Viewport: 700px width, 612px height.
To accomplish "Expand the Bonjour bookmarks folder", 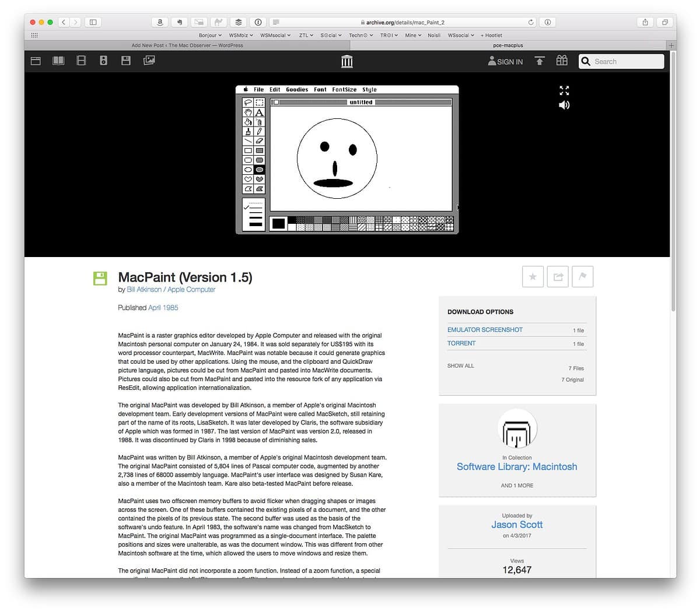I will [210, 35].
